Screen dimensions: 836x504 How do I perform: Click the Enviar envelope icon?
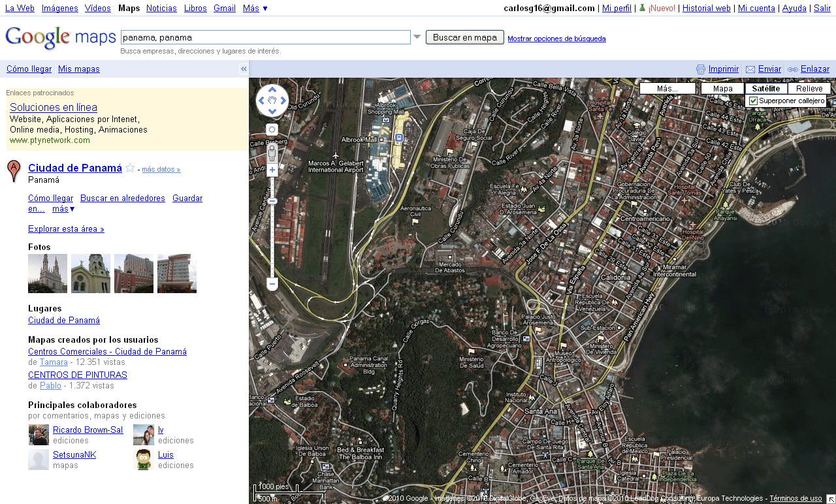[751, 69]
